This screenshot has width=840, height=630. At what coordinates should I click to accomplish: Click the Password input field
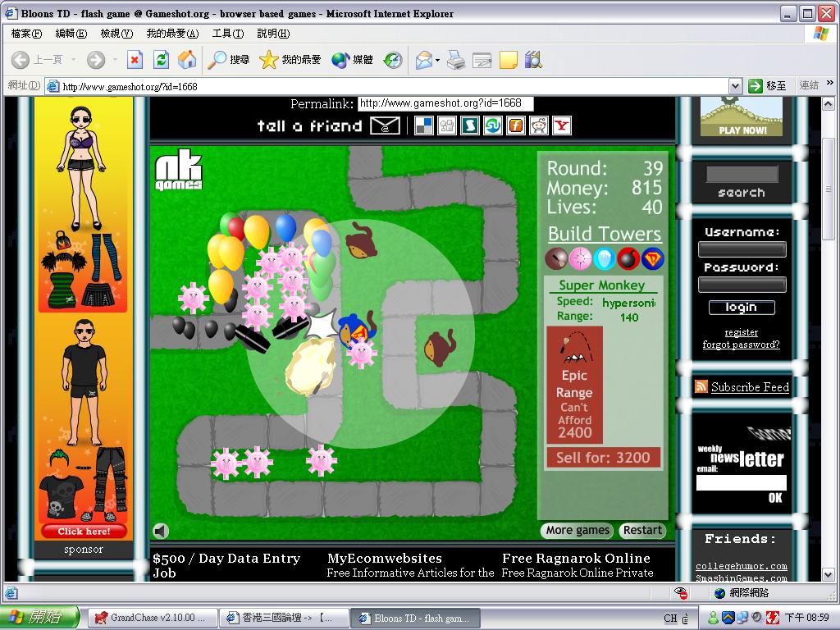(742, 285)
